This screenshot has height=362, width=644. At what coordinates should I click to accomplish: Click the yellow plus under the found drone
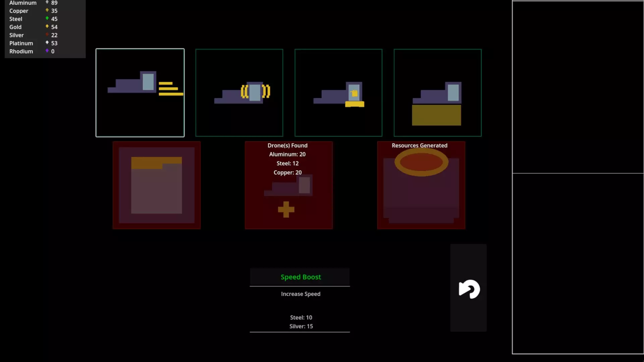pos(286,209)
